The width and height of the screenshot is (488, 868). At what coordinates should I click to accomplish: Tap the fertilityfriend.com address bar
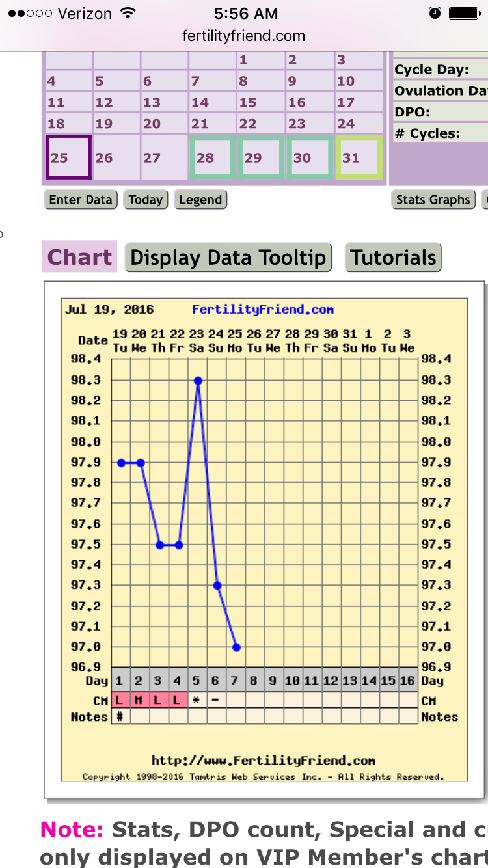(x=244, y=36)
